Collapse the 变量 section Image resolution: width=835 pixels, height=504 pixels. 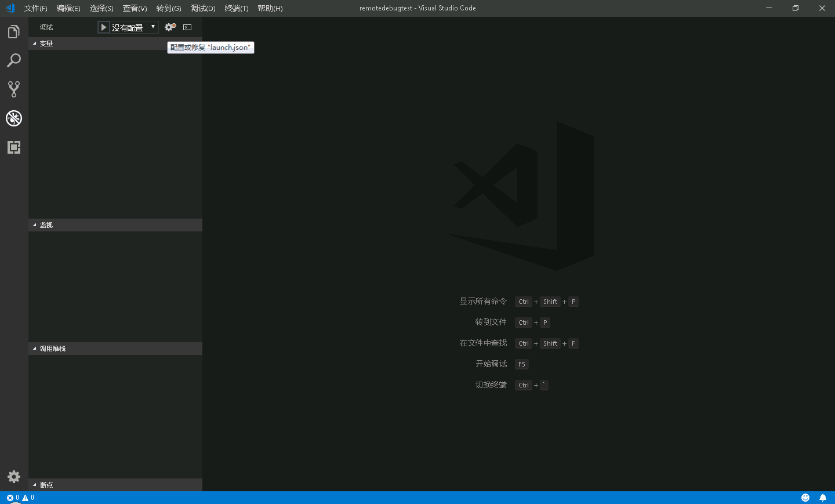115,43
